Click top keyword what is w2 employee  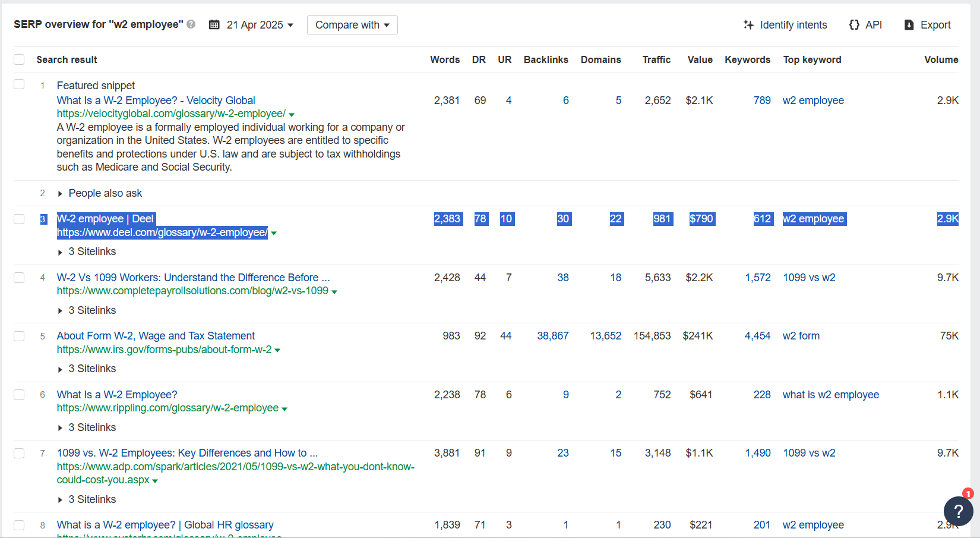pyautogui.click(x=830, y=395)
